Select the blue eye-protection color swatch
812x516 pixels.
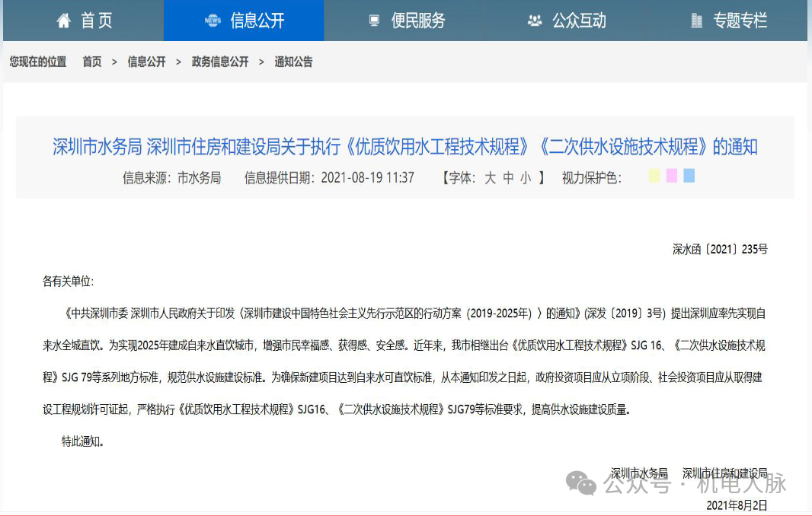(688, 176)
